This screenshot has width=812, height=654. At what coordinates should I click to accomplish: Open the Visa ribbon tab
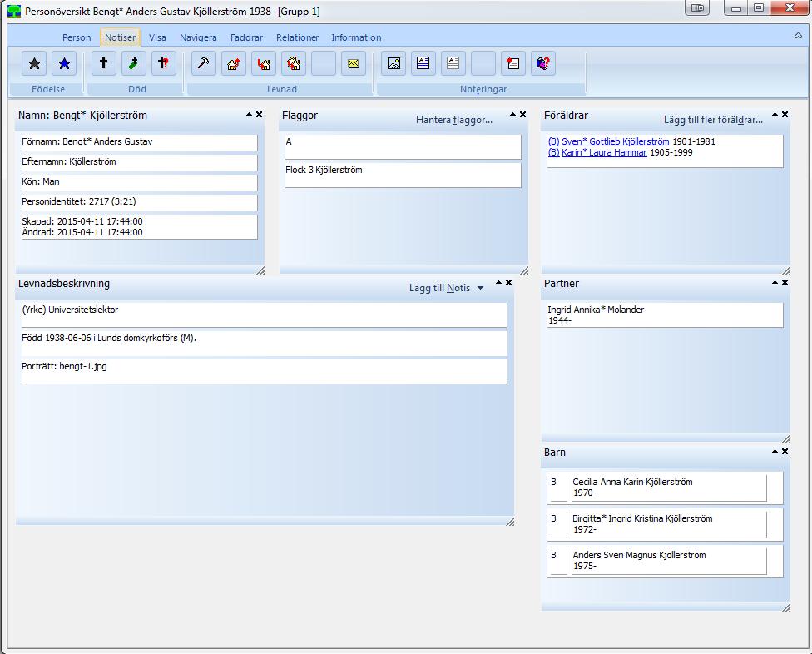click(157, 37)
